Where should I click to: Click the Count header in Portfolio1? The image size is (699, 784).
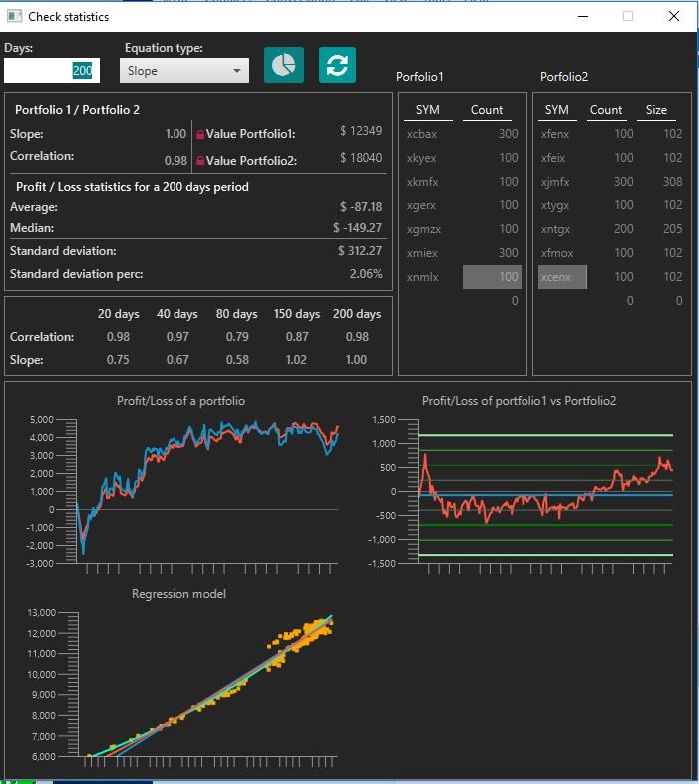click(487, 110)
